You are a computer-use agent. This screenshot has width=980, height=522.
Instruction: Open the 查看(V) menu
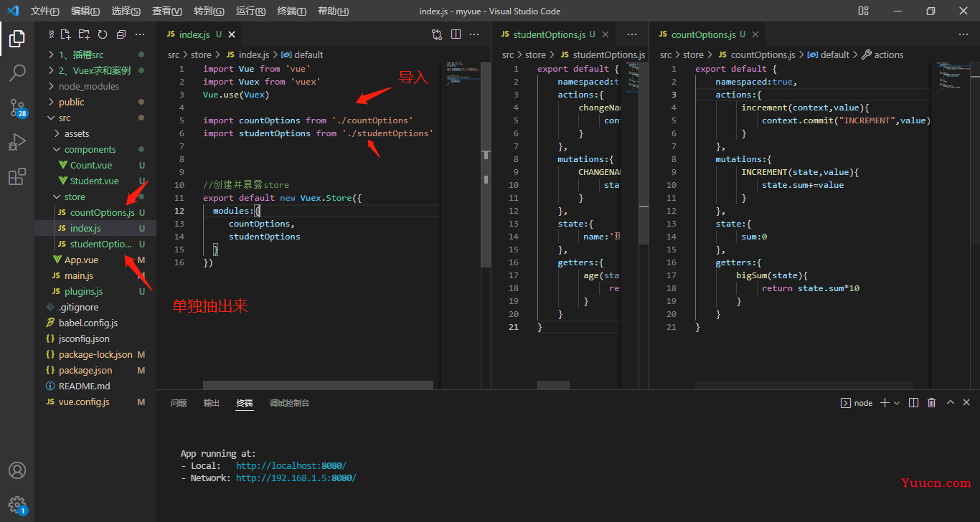click(x=167, y=11)
